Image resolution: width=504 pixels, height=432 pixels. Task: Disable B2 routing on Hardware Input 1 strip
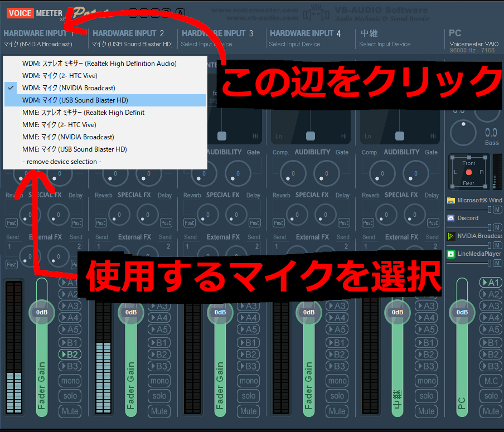tap(70, 354)
